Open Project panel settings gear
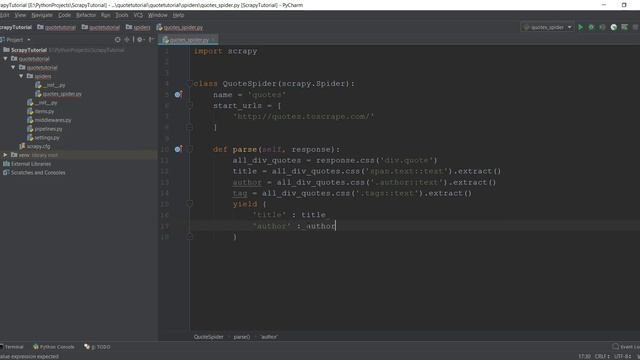The image size is (640, 360). click(x=140, y=40)
